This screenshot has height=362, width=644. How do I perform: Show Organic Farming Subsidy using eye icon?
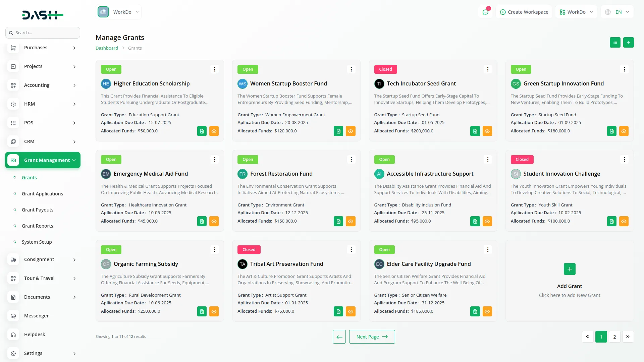click(214, 311)
